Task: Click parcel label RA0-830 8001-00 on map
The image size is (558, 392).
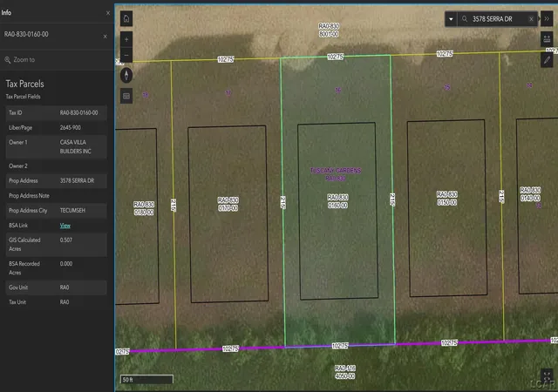Action: (x=329, y=30)
